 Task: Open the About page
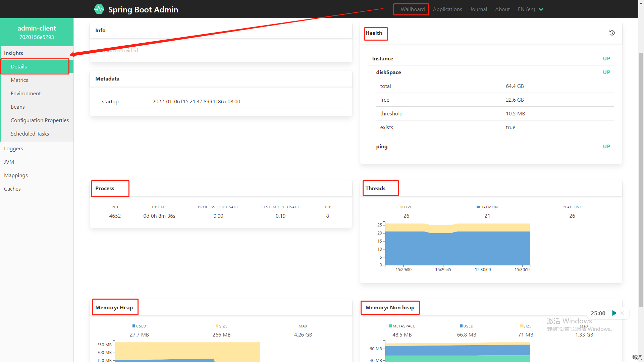[x=502, y=9]
